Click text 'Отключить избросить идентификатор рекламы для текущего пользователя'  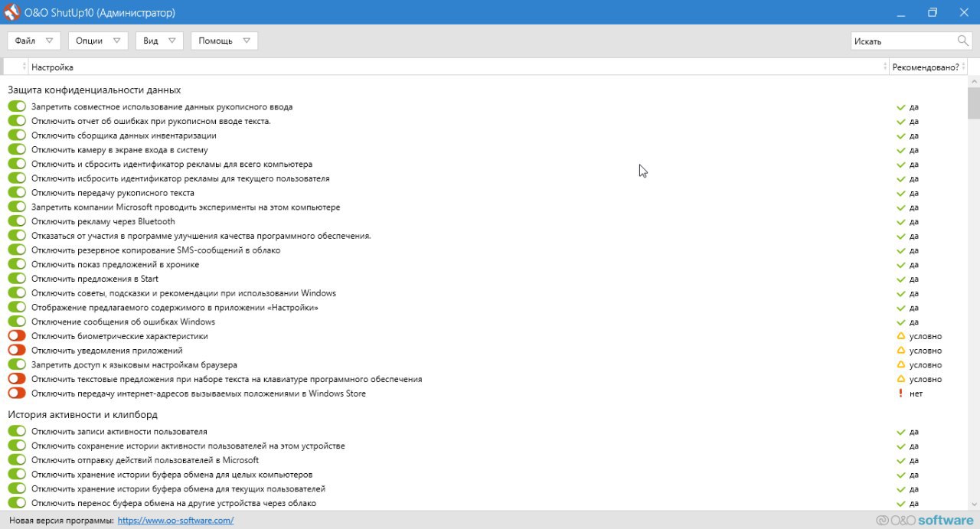pos(181,179)
